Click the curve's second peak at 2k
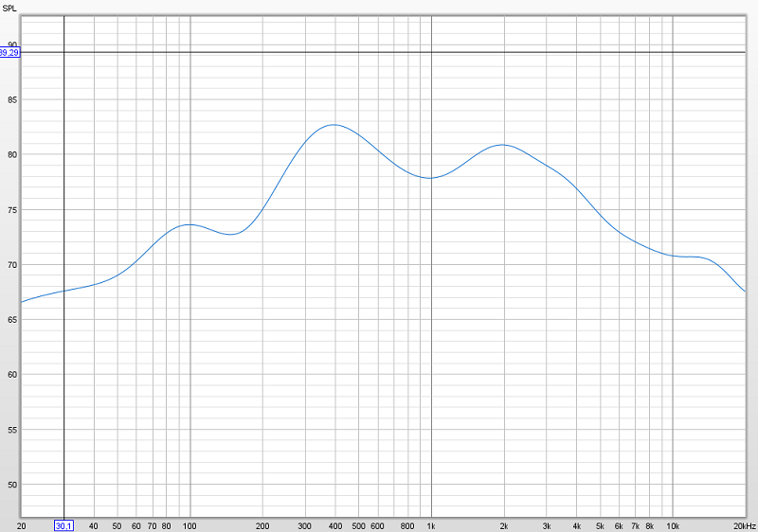 [x=503, y=145]
